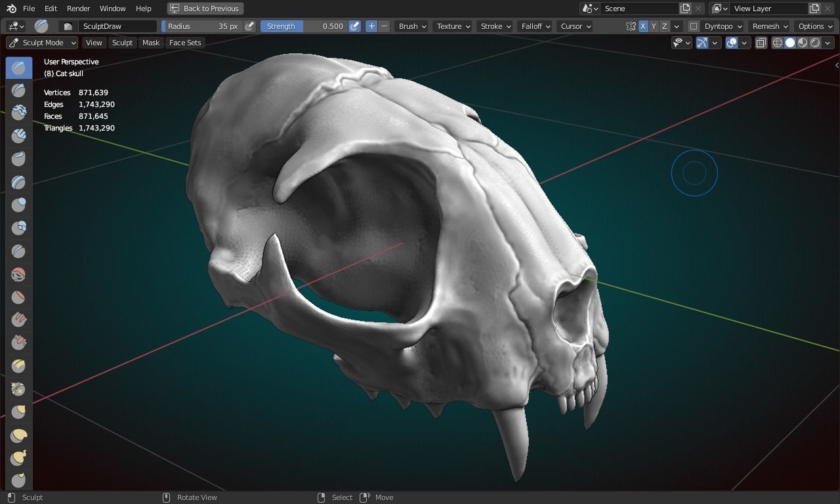Enable the Dyntopo checkbox

pos(694,26)
